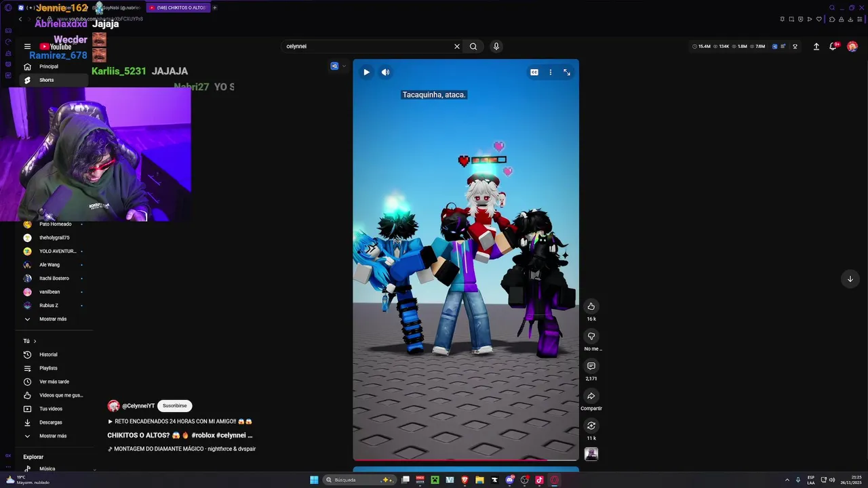Open MONTAGEM DO DIAMANTE MÁGICO sound link
The width and height of the screenshot is (868, 488).
(x=182, y=449)
